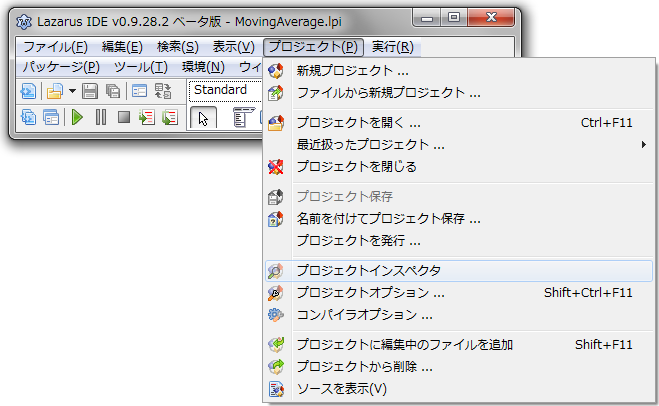Image resolution: width=659 pixels, height=406 pixels.
Task: Click the Step Over toolbar icon
Action: [x=170, y=117]
